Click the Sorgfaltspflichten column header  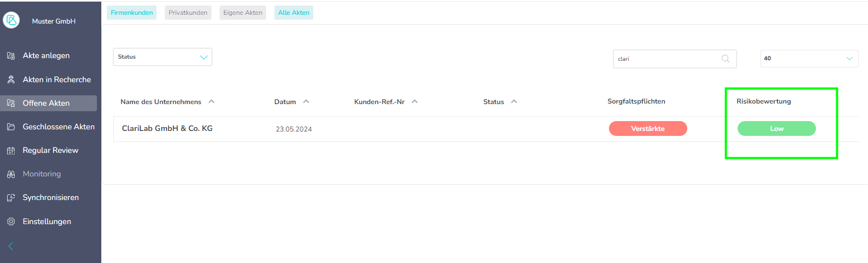pyautogui.click(x=636, y=101)
